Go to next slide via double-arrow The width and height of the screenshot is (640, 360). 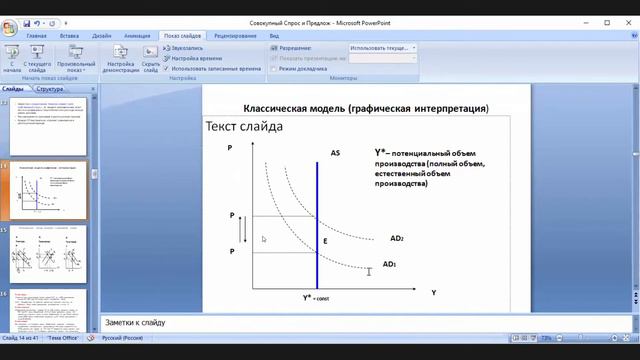636,302
